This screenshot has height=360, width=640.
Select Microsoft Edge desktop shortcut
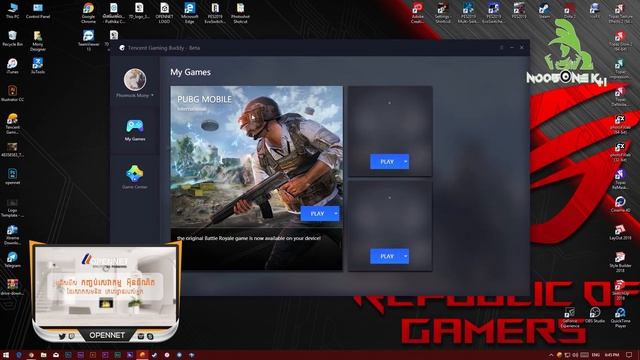point(189,13)
